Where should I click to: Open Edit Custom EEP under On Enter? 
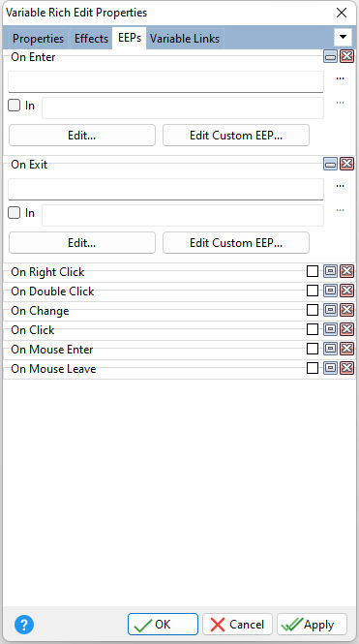(236, 136)
